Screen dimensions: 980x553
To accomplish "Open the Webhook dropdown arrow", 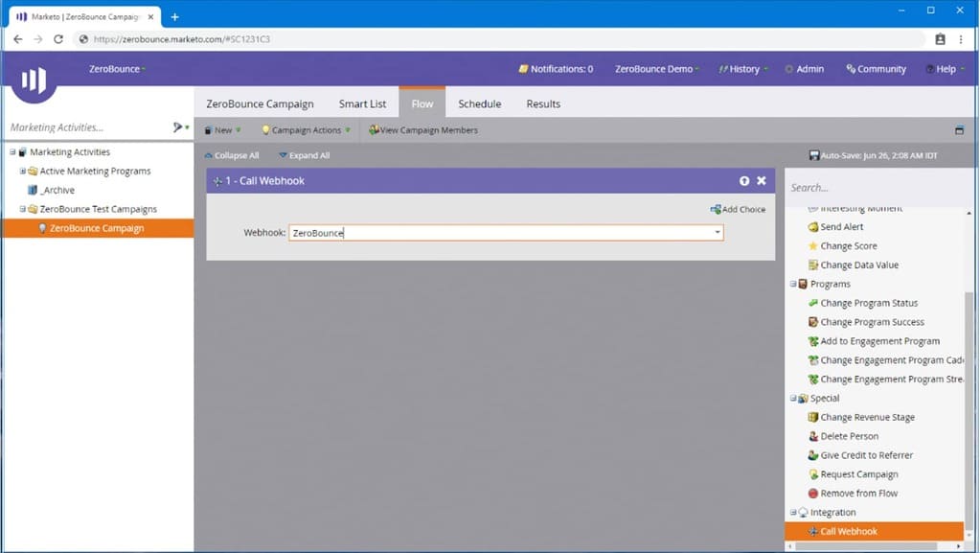I will pyautogui.click(x=717, y=233).
